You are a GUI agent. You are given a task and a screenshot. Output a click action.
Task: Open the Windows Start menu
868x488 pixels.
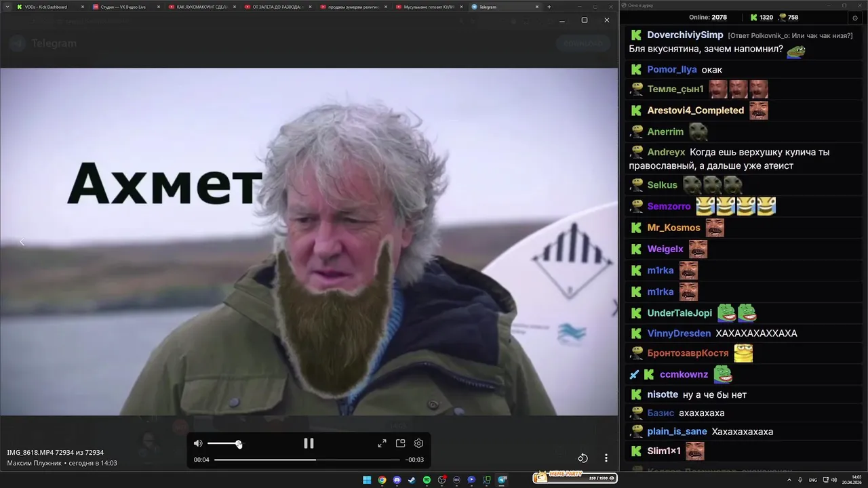coord(367,480)
